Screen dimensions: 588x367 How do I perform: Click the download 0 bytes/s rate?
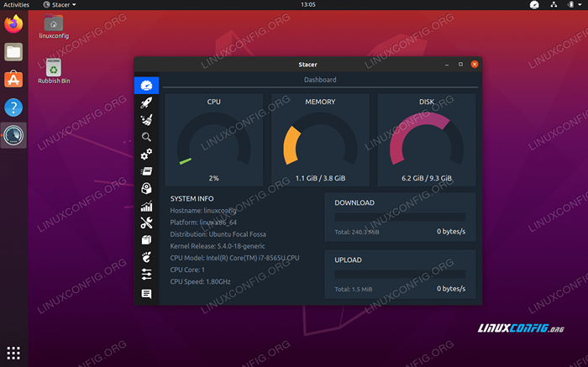pyautogui.click(x=451, y=232)
